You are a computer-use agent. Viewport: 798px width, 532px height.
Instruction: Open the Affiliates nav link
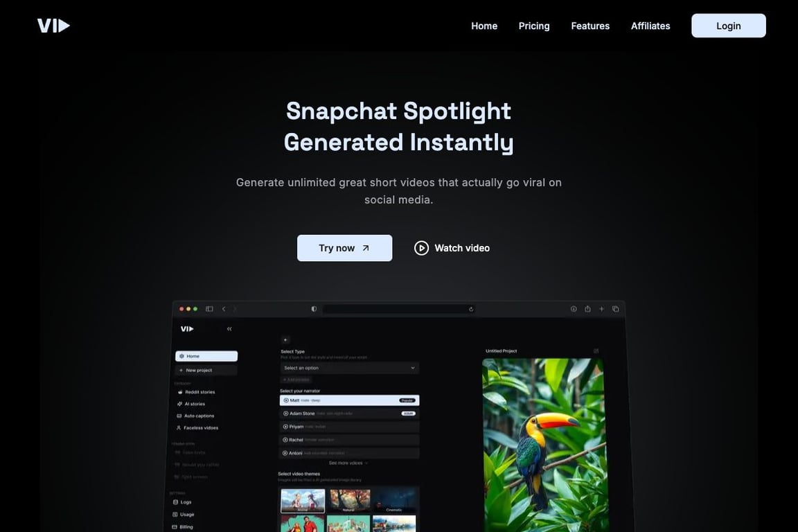pos(650,26)
